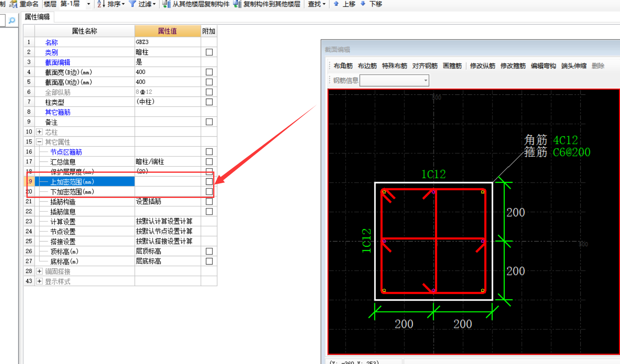Open the 查找 find dropdown
Viewport: 620px width, 364px height.
pos(317,4)
